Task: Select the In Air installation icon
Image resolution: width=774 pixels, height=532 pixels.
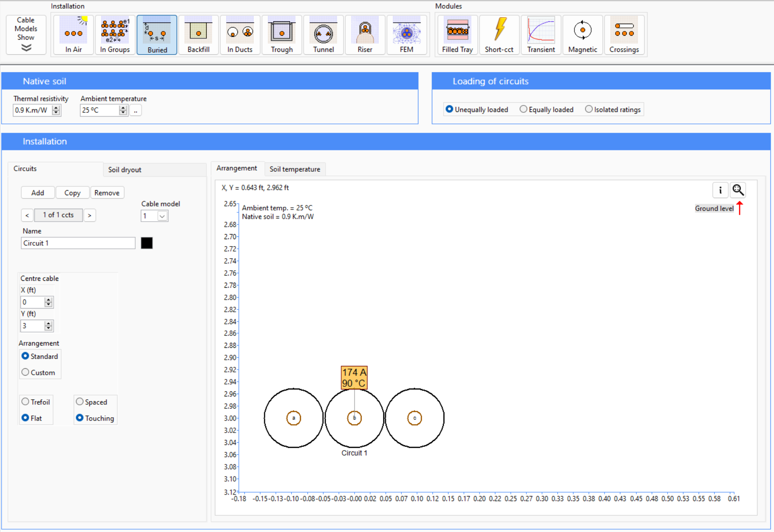Action: pyautogui.click(x=74, y=35)
